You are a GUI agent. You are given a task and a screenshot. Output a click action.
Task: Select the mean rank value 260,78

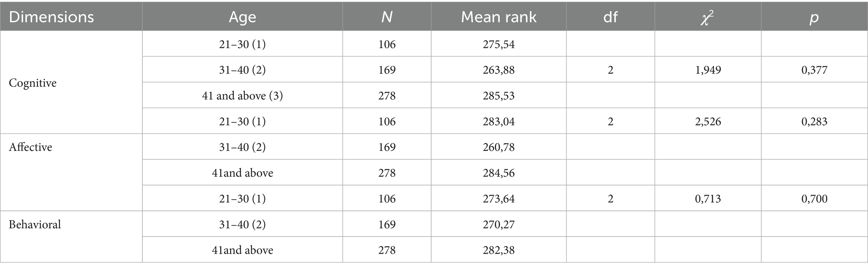tap(498, 147)
